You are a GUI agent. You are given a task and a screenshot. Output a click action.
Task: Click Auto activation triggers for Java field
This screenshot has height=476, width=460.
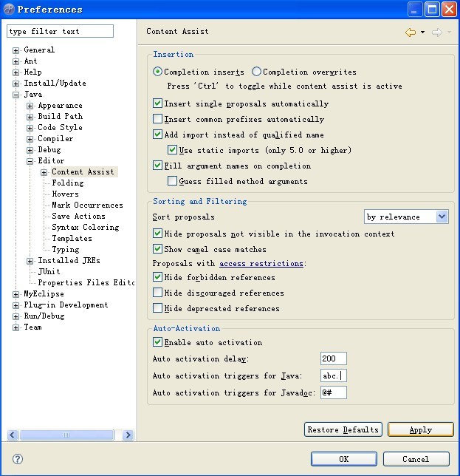click(x=334, y=375)
